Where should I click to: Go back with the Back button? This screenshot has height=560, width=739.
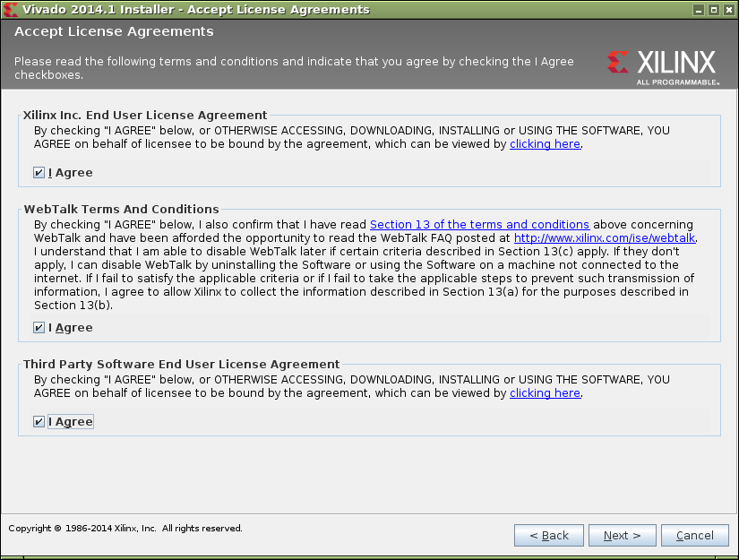(x=549, y=536)
